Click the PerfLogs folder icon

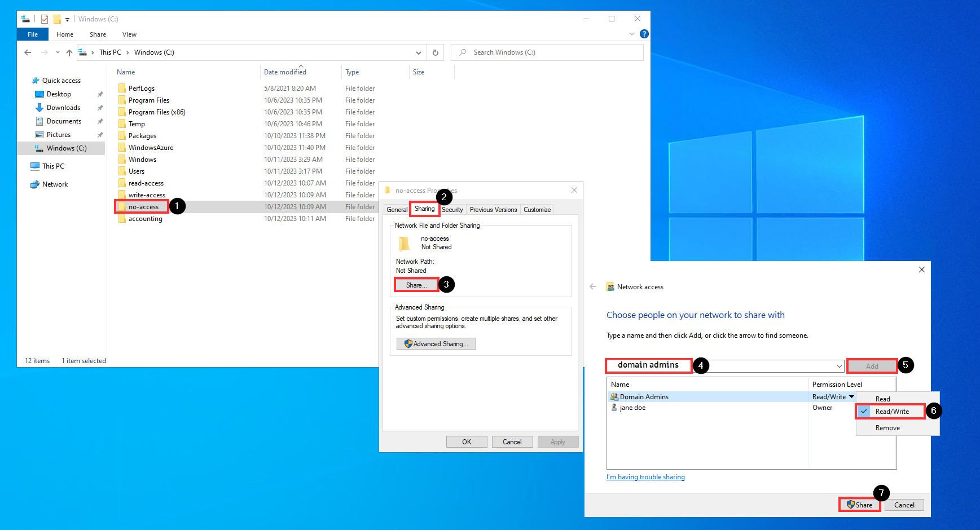pyautogui.click(x=122, y=88)
